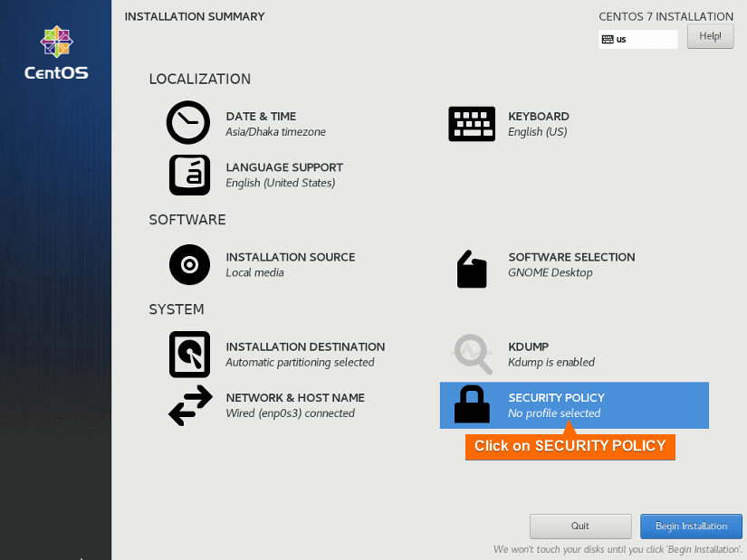Click 'English (US)' keyboard status text
747x560 pixels.
[537, 132]
